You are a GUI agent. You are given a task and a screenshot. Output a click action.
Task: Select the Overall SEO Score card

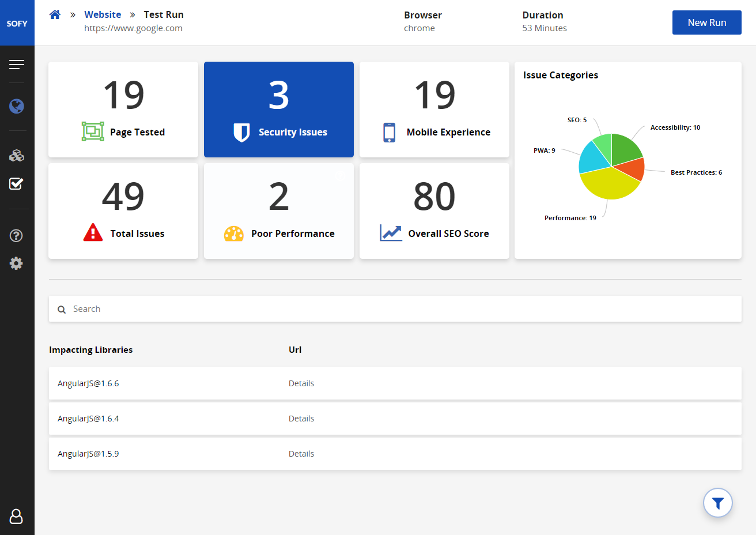coord(434,211)
